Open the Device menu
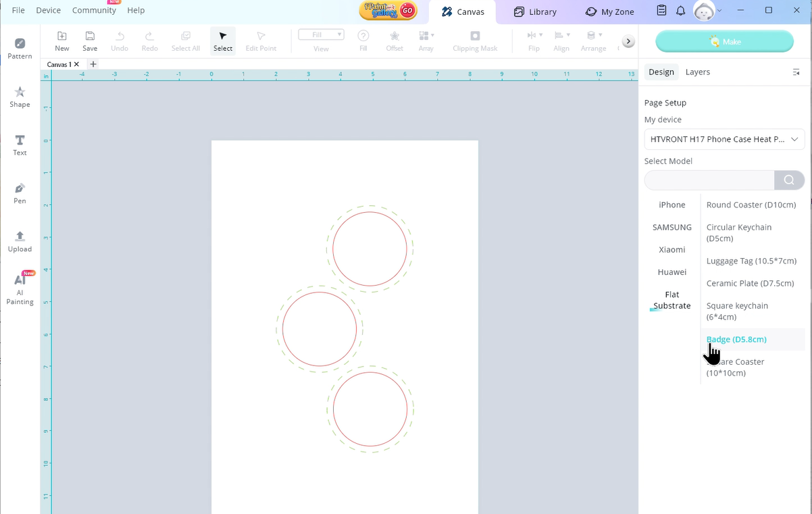The height and width of the screenshot is (514, 812). point(48,10)
